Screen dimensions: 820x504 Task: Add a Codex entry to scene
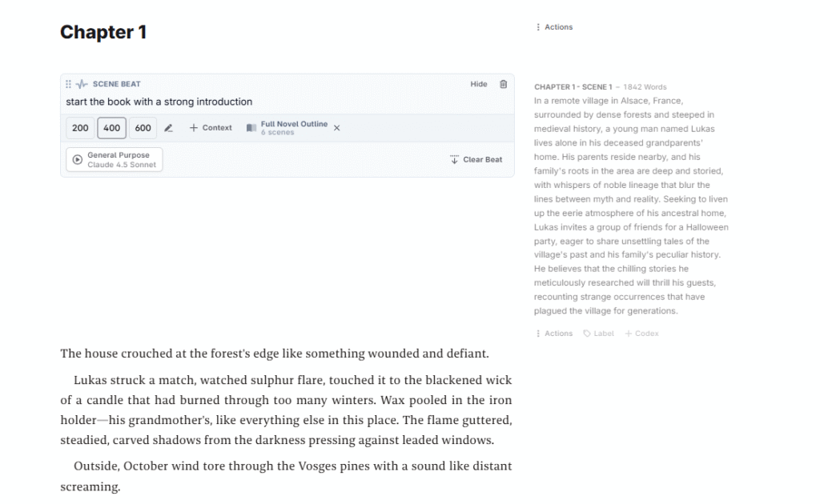click(641, 334)
